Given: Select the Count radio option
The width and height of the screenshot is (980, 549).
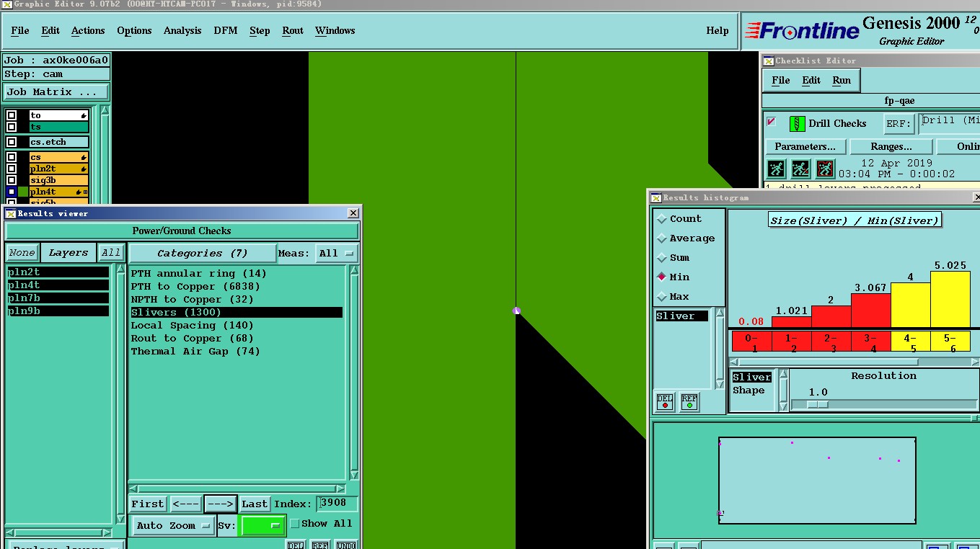Looking at the screenshot, I should pyautogui.click(x=661, y=219).
